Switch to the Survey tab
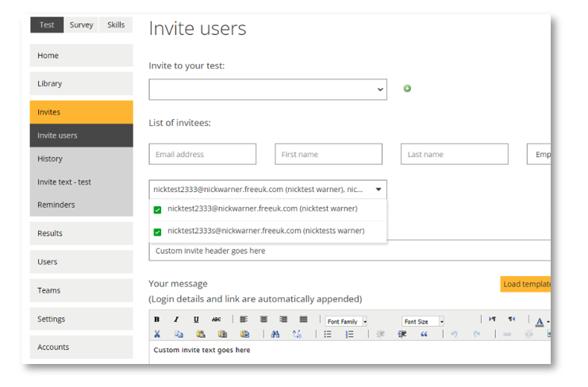This screenshot has height=387, width=588. 82,25
